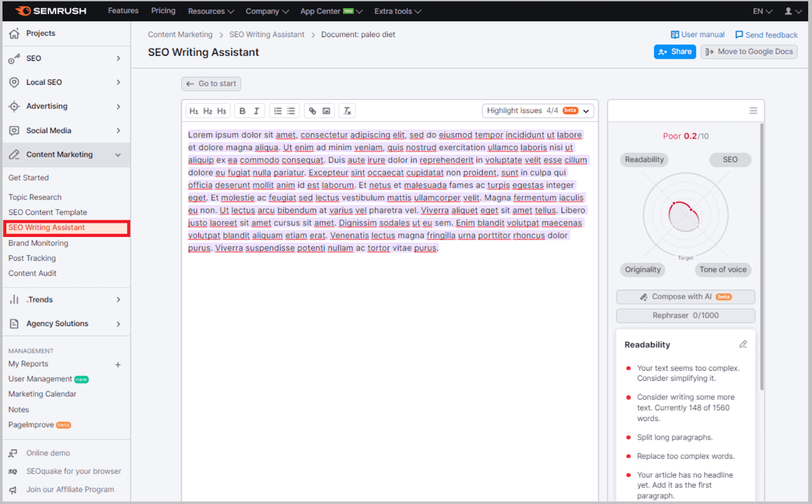The height and width of the screenshot is (504, 812).
Task: Click Go to start button
Action: (211, 84)
